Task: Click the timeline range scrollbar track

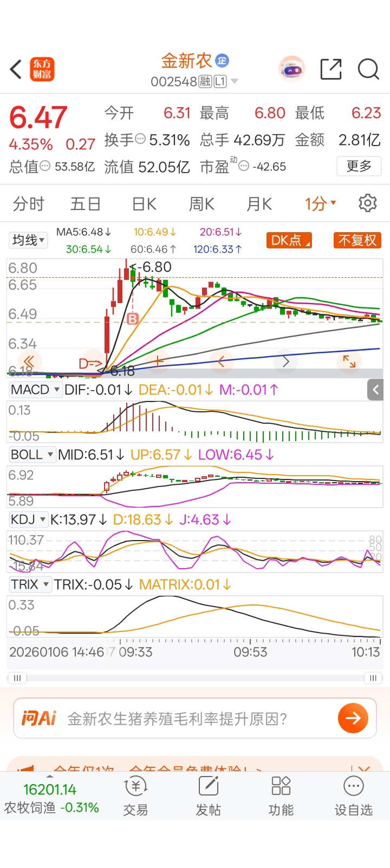Action: [x=195, y=678]
